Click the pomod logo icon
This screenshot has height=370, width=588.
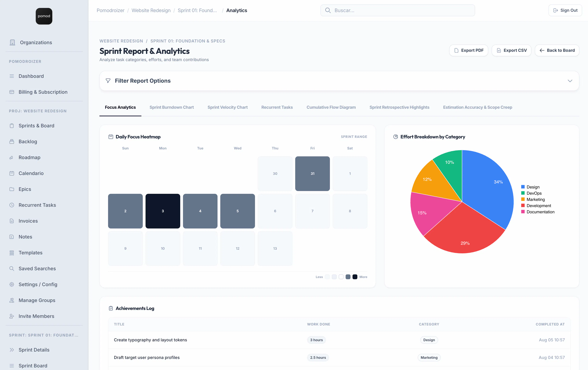(44, 16)
